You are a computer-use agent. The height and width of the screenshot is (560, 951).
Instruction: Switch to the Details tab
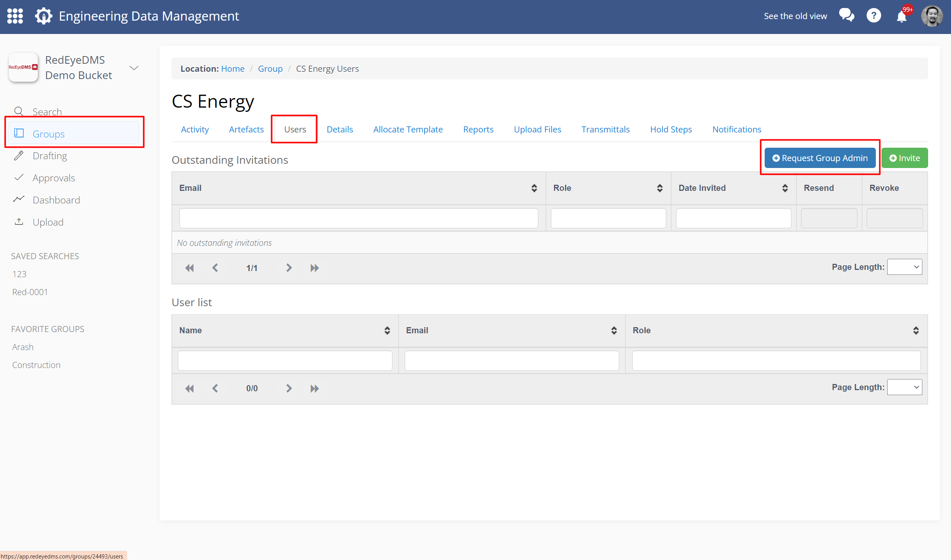coord(339,129)
